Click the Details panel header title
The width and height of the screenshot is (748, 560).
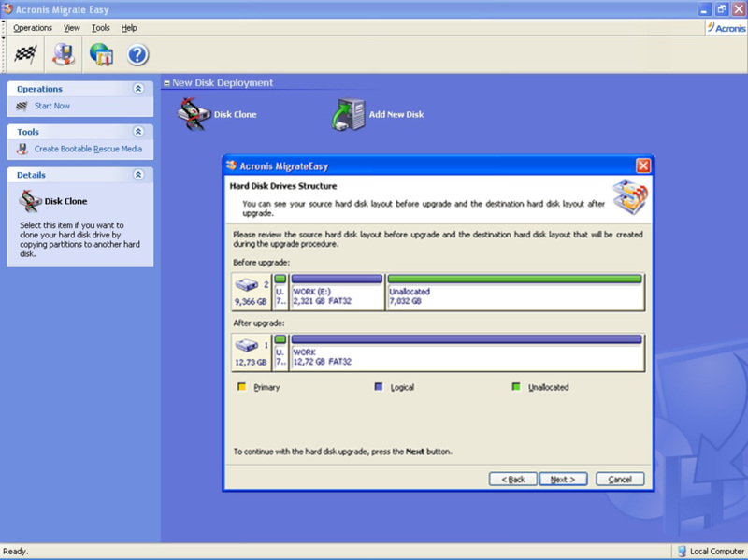pos(31,175)
